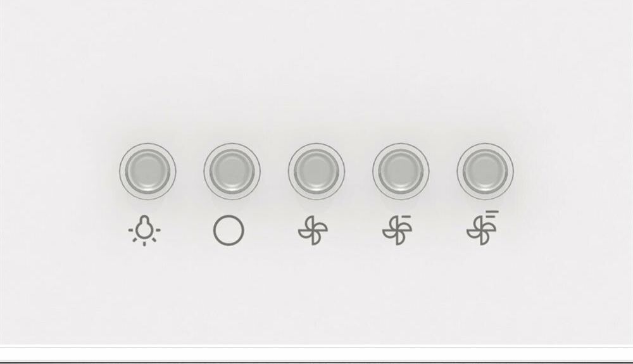This screenshot has width=633, height=364.
Task: Select highest fan speed push button
Action: (x=486, y=172)
